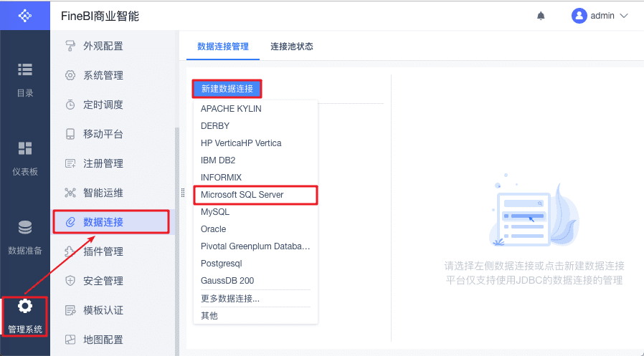
Task: Click the 系统管理 gear icon
Action: tap(70, 75)
